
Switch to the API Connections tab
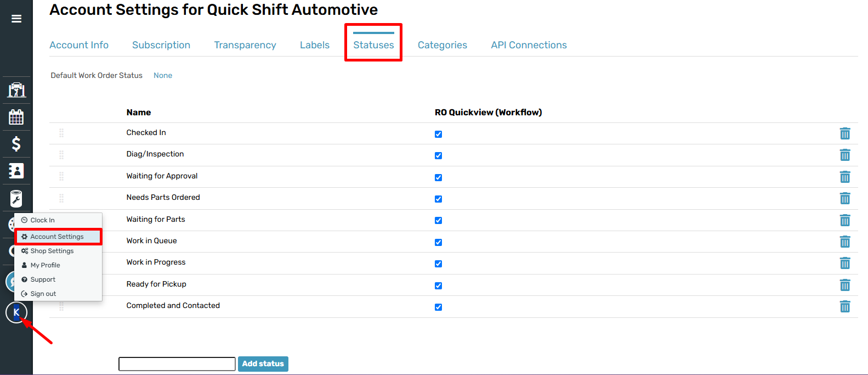tap(529, 45)
